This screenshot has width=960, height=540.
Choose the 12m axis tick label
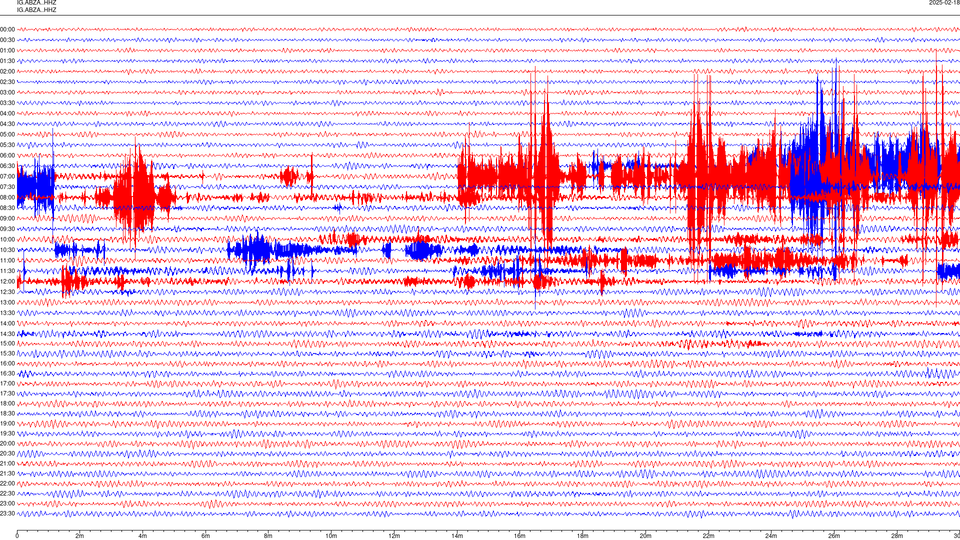(394, 536)
